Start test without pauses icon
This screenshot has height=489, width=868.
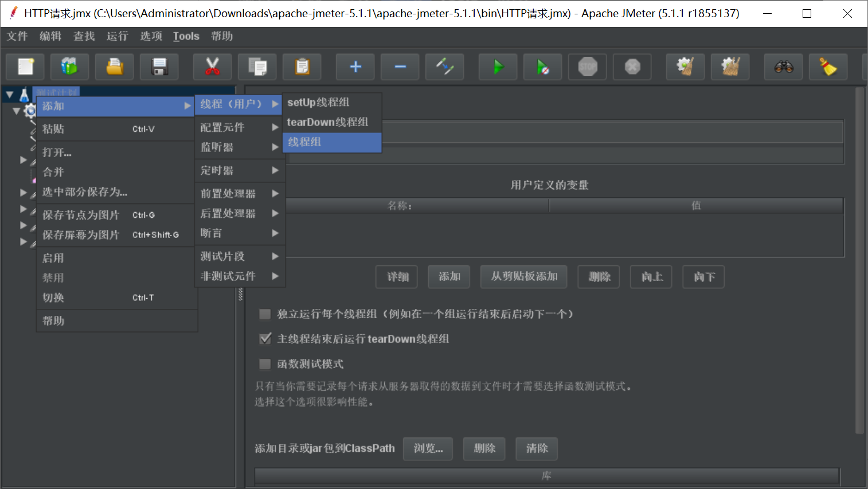coord(543,67)
